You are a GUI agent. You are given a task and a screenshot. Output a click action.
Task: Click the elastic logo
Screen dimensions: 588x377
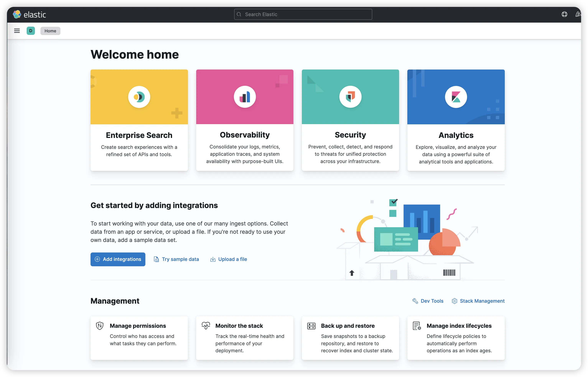pyautogui.click(x=29, y=14)
